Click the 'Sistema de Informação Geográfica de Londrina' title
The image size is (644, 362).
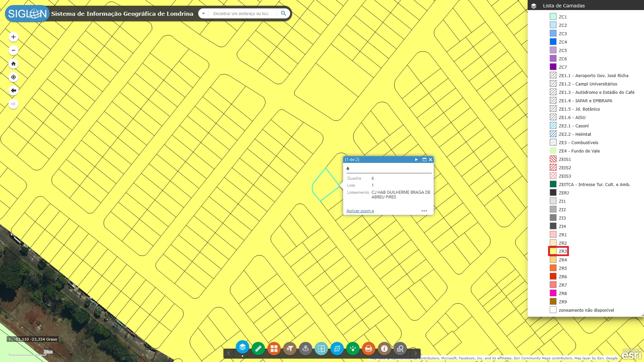click(122, 14)
